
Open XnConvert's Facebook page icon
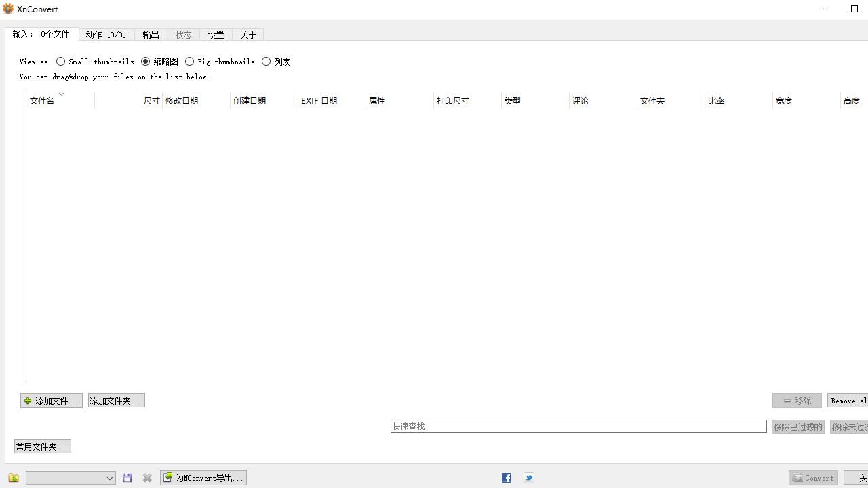tap(507, 478)
